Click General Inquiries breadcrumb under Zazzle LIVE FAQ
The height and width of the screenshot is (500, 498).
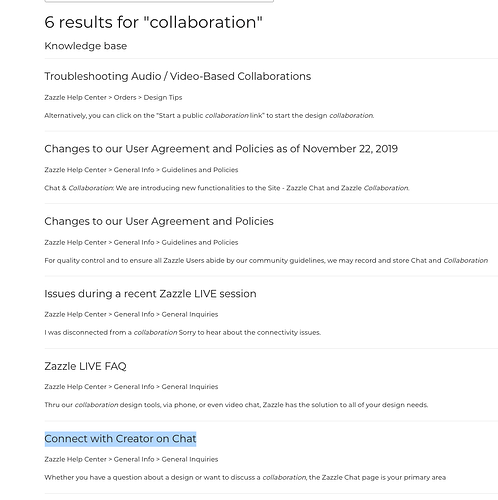pos(190,387)
